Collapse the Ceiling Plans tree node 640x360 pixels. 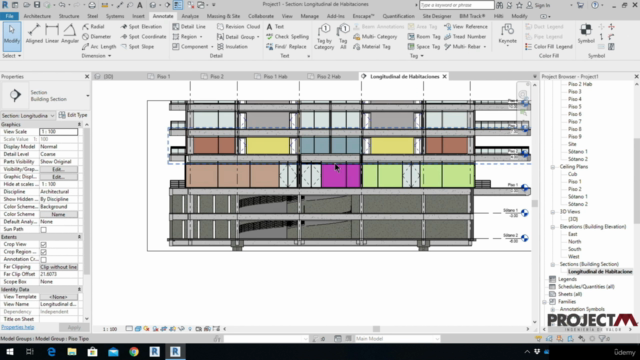point(553,167)
